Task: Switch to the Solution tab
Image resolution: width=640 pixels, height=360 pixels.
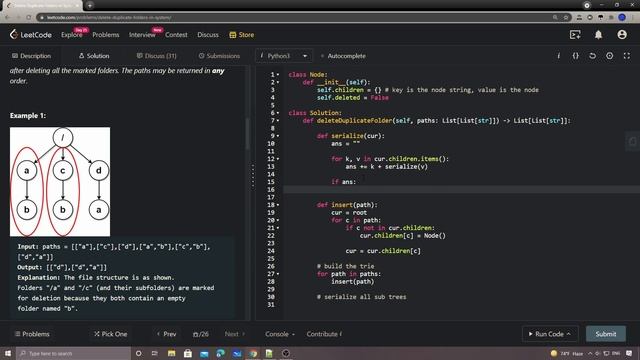Action: [94, 56]
